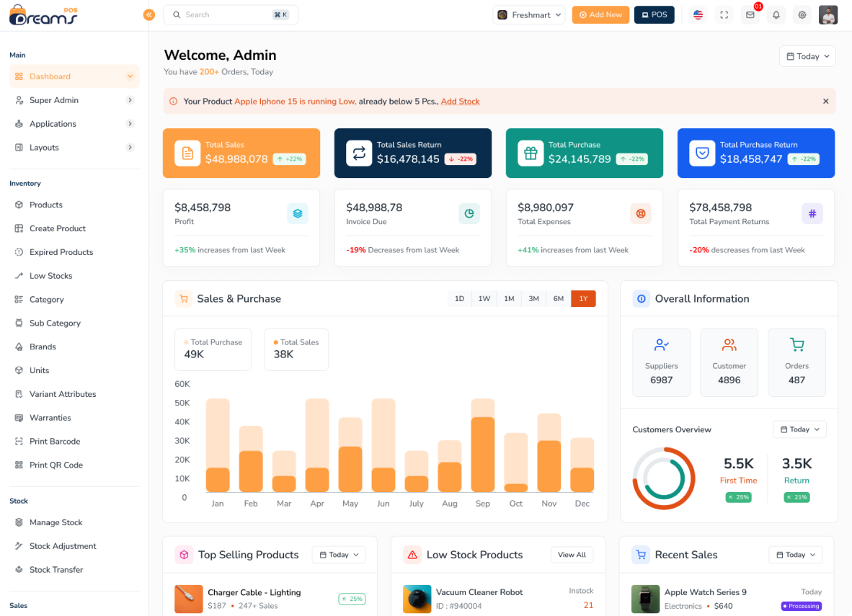
Task: Click the Invoice Due pie chart icon
Action: click(469, 213)
